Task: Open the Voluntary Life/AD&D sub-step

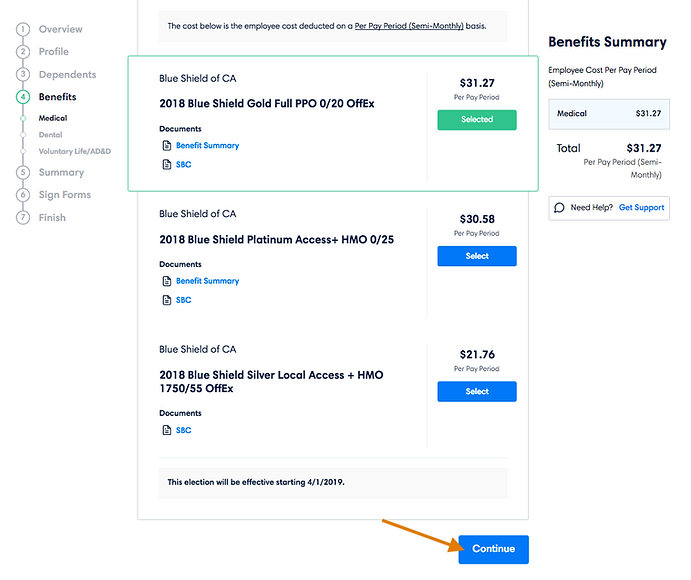Action: (74, 151)
